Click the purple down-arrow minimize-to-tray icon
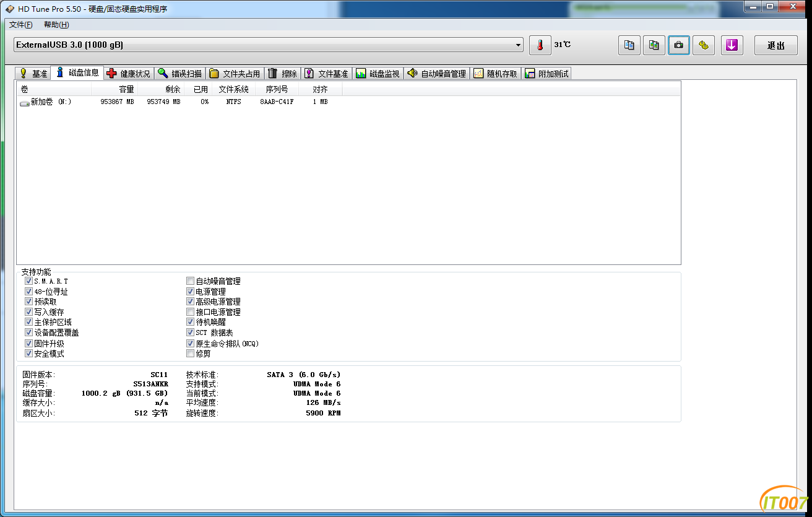Screen dimensions: 812x517 pyautogui.click(x=732, y=45)
